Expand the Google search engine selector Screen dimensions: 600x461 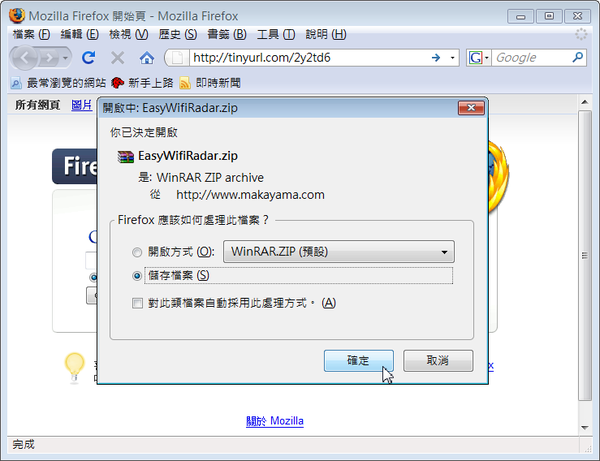(x=478, y=58)
